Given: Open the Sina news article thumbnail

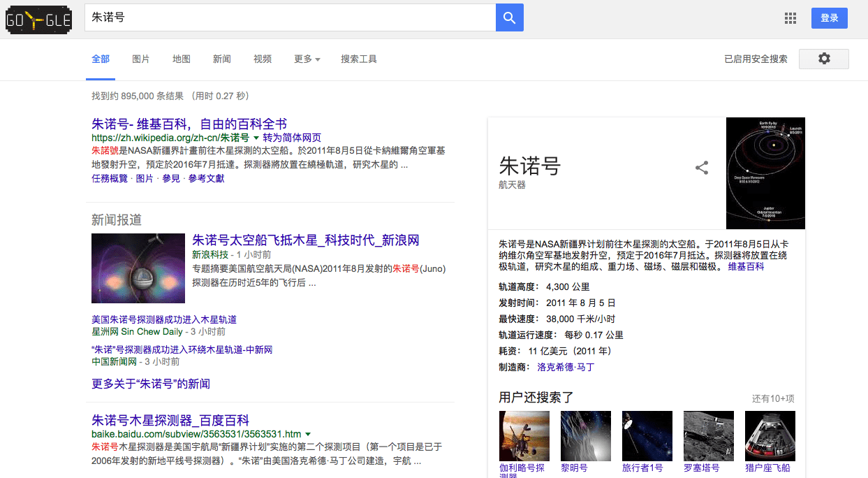Looking at the screenshot, I should (x=138, y=268).
